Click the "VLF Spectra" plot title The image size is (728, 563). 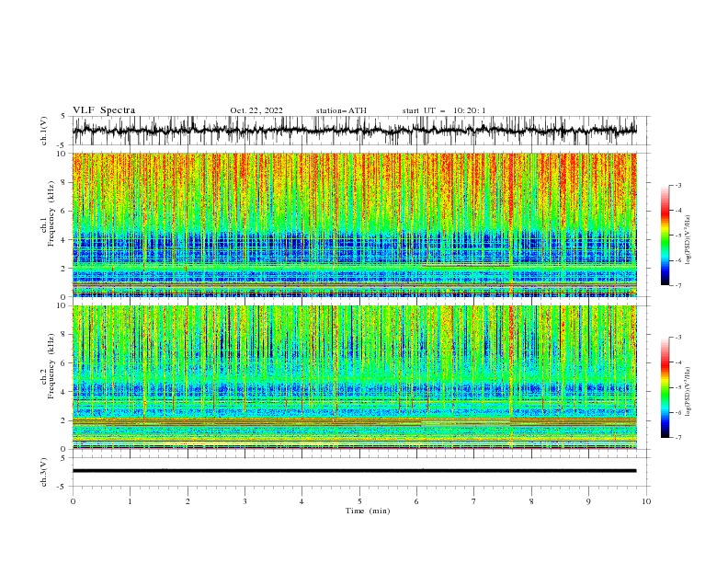pos(104,110)
